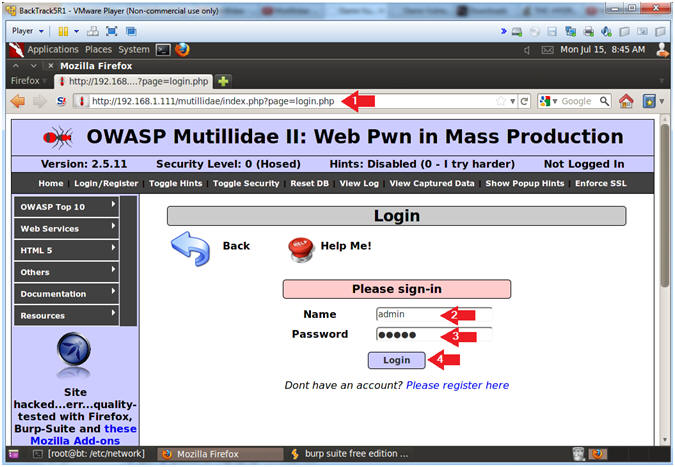Expand HTML 5 menu
This screenshot has width=675, height=467.
pyautogui.click(x=66, y=250)
